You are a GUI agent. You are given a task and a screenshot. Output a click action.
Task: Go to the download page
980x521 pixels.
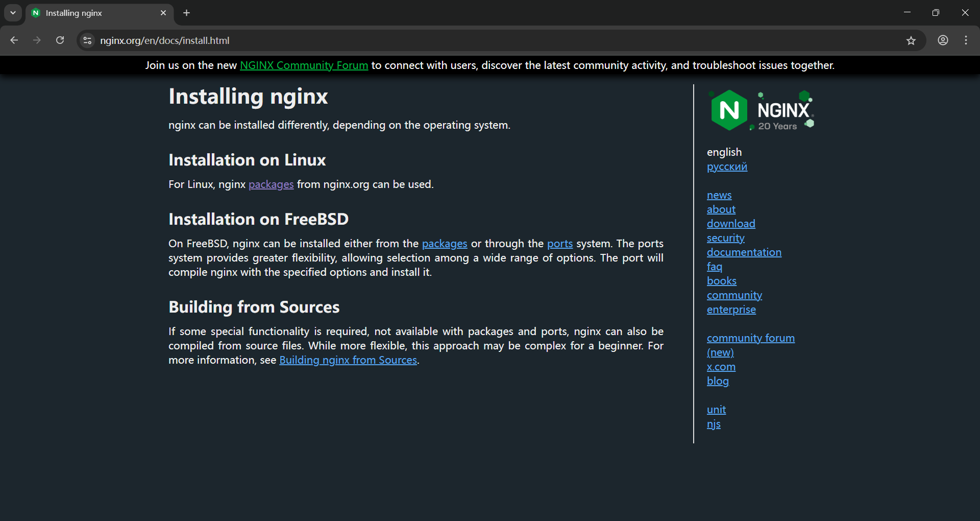[731, 224]
